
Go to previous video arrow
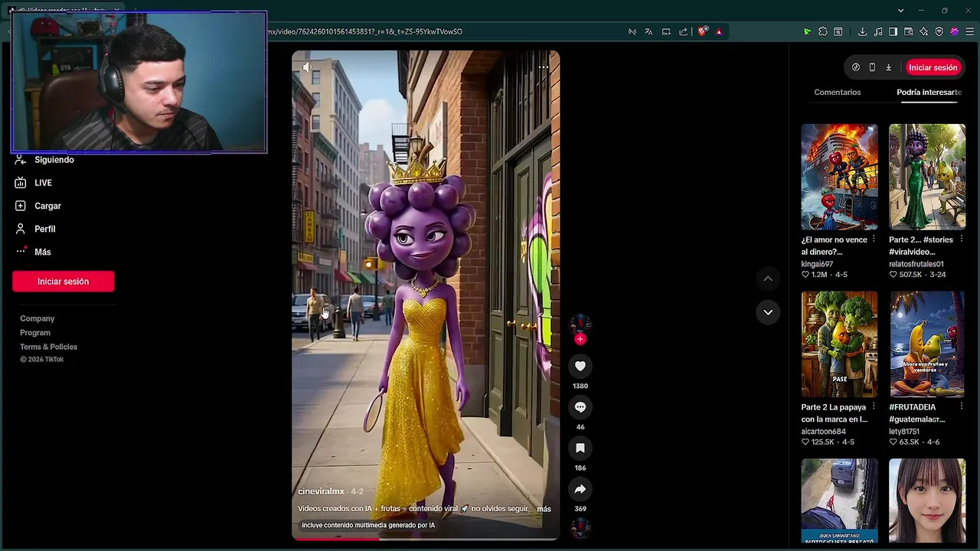point(768,279)
